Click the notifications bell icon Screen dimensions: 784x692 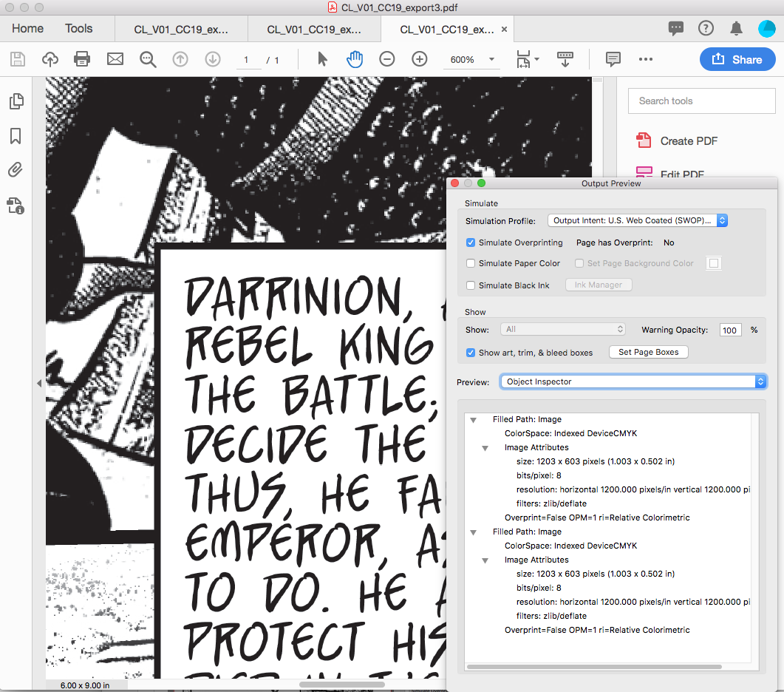coord(736,29)
